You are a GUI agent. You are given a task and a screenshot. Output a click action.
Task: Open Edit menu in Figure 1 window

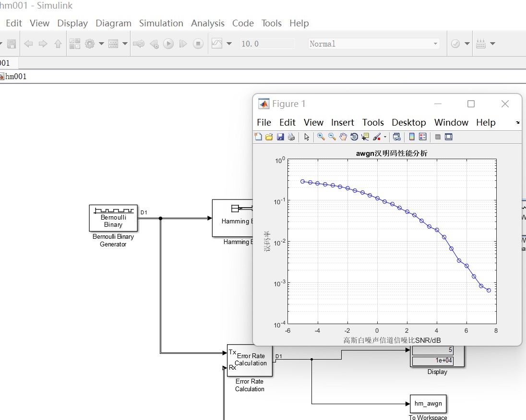pos(287,122)
